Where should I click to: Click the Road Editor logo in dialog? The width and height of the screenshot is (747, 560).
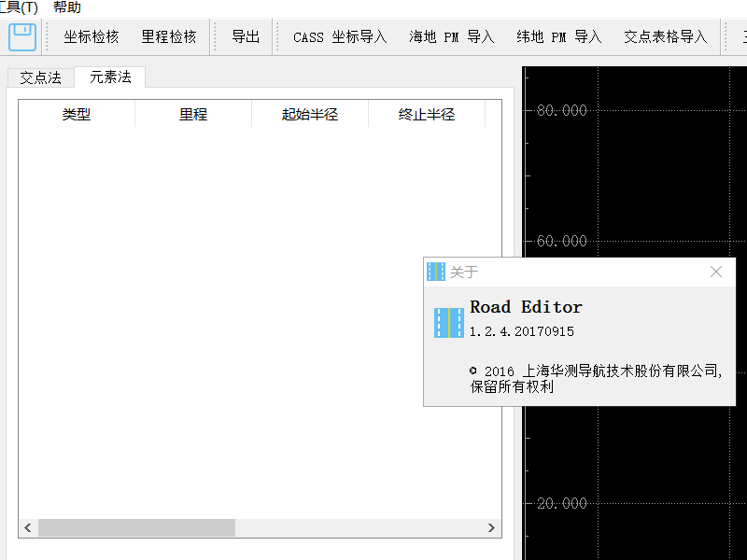449,323
